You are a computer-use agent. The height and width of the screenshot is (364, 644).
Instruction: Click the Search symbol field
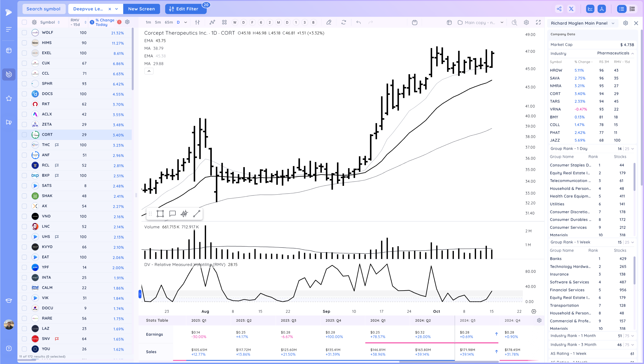[x=44, y=9]
